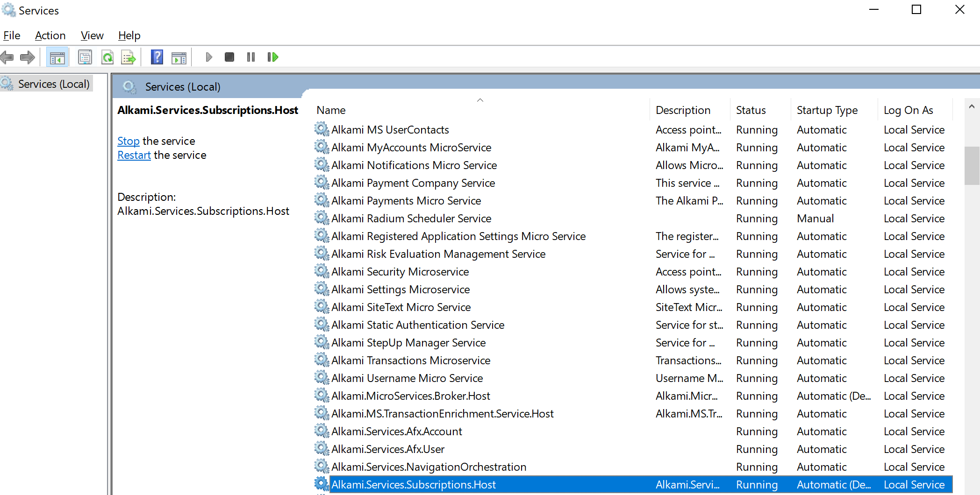Click the Restart the service link
Screen dimensions: 980x495
(134, 155)
